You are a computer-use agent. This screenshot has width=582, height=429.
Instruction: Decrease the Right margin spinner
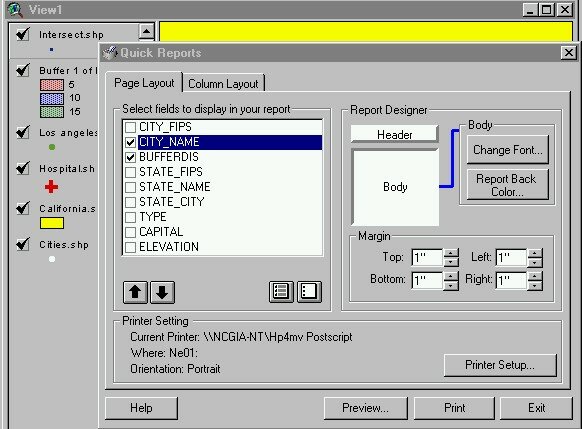(535, 285)
